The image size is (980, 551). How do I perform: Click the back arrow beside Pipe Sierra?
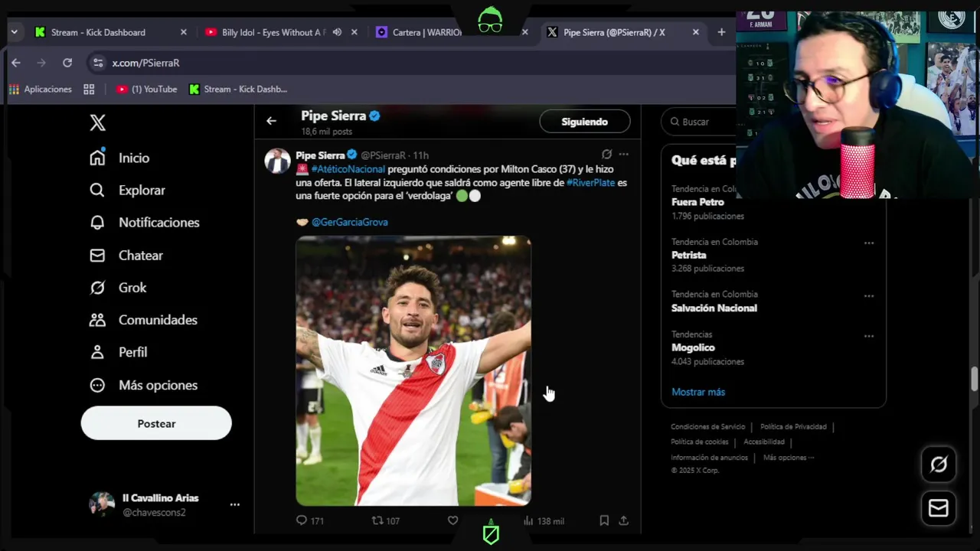pos(271,121)
